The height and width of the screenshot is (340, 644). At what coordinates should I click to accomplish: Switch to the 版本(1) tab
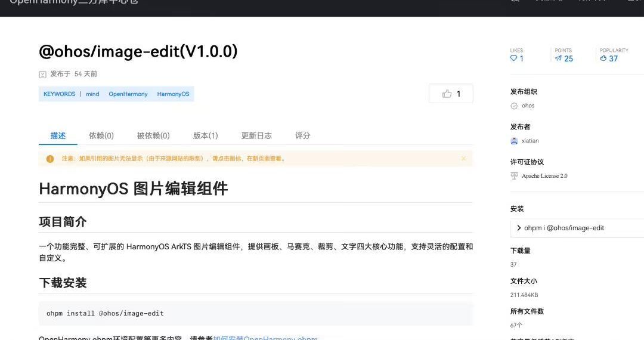click(x=205, y=135)
